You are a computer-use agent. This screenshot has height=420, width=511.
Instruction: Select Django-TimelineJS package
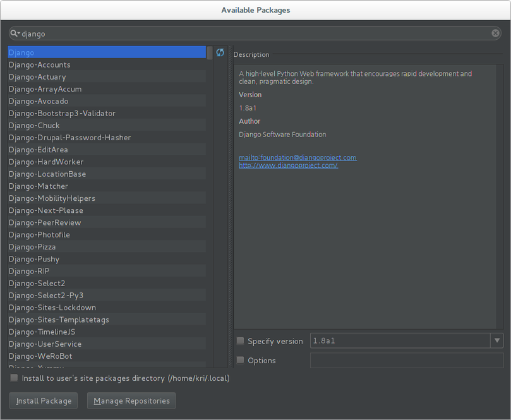[x=107, y=332]
